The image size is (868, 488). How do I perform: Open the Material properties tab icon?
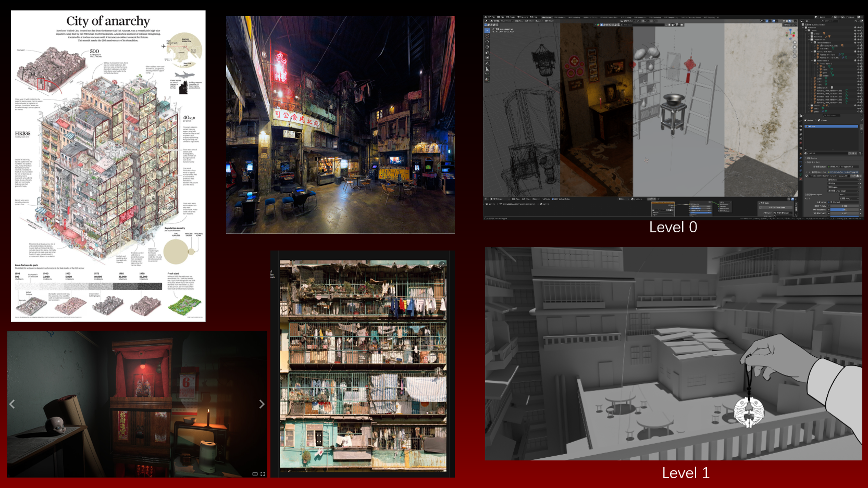[801, 179]
